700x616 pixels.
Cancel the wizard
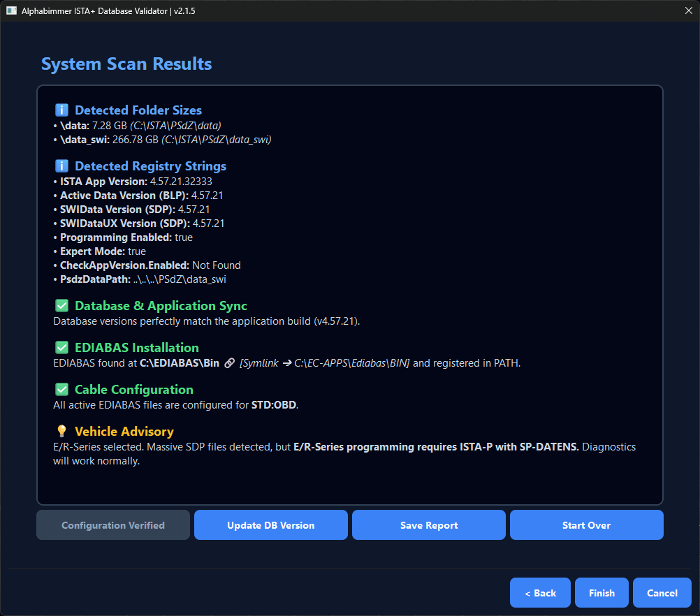pyautogui.click(x=662, y=592)
